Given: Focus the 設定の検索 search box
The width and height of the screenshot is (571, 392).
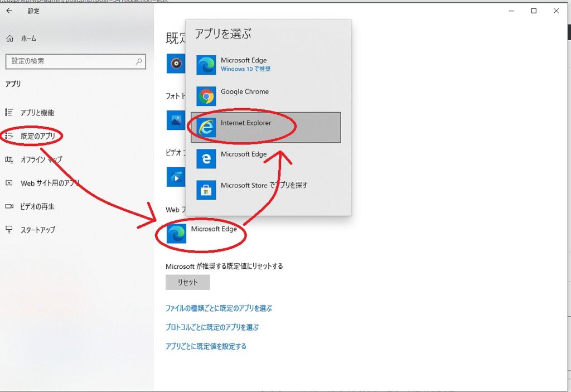Looking at the screenshot, I should click(76, 61).
